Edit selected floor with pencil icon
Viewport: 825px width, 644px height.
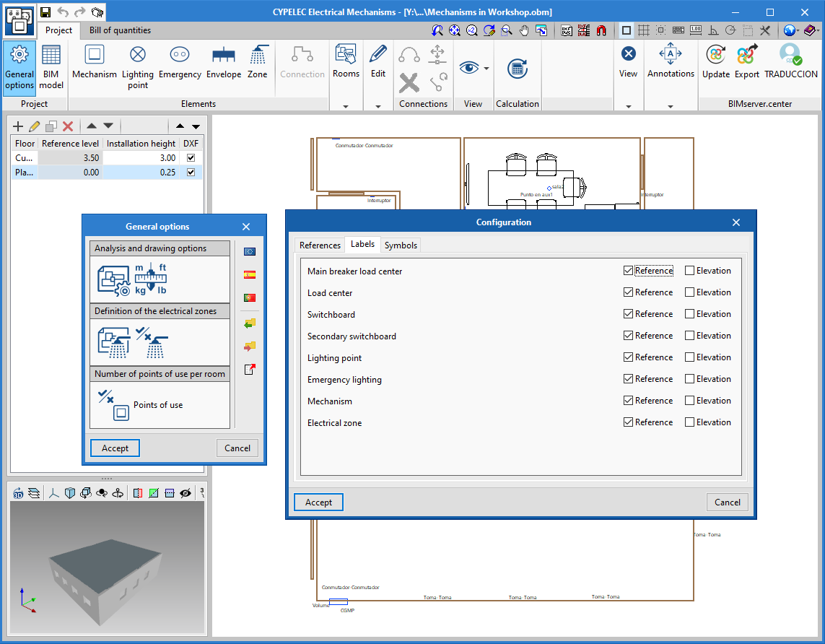(x=34, y=126)
